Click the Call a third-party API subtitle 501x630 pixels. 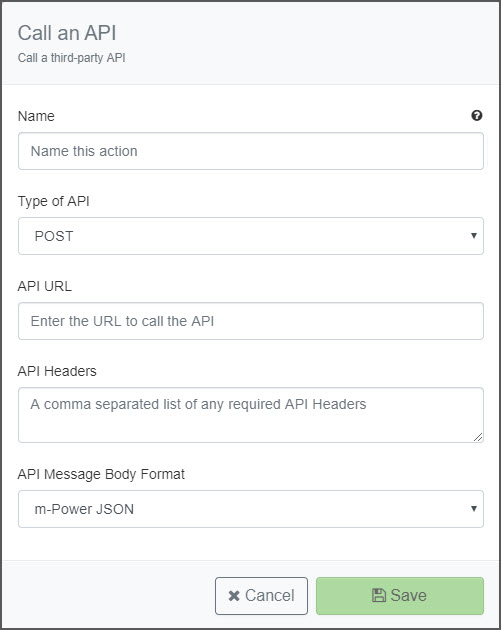click(x=72, y=58)
